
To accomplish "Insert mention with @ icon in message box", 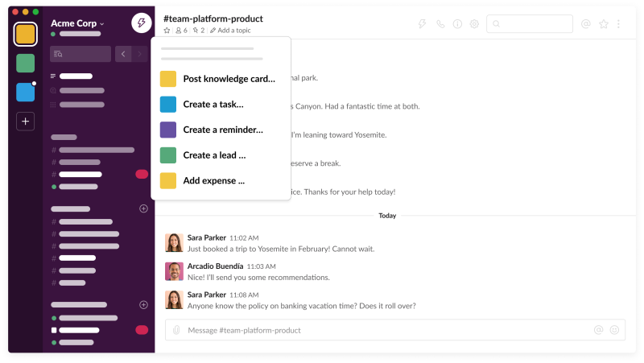I will click(598, 330).
